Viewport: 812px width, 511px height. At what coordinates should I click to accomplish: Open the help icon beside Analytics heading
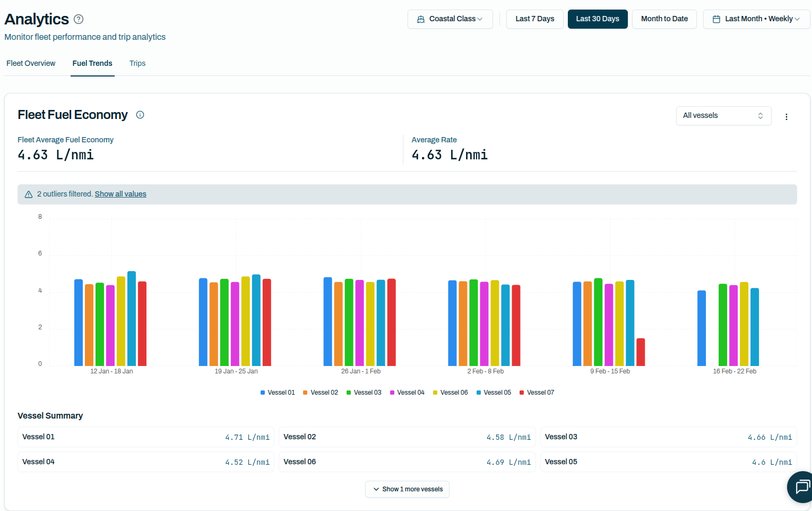[x=79, y=19]
